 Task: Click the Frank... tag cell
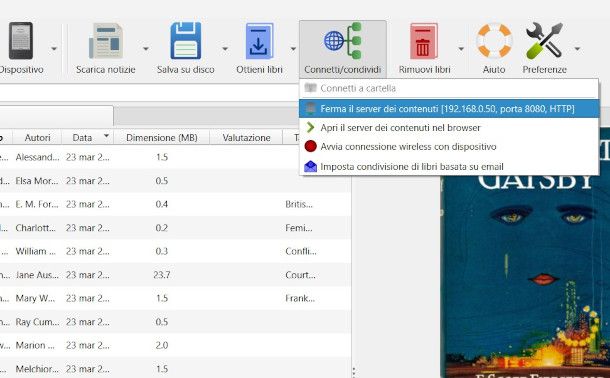(x=300, y=298)
